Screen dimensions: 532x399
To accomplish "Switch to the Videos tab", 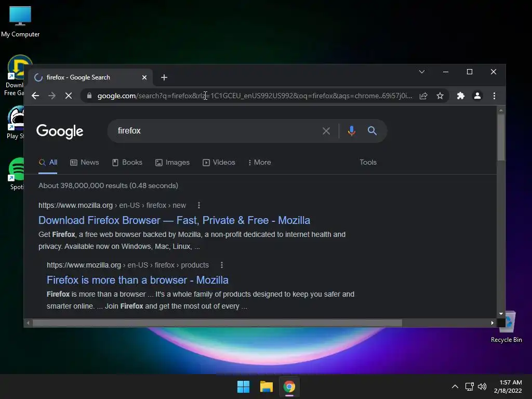I will (x=219, y=162).
